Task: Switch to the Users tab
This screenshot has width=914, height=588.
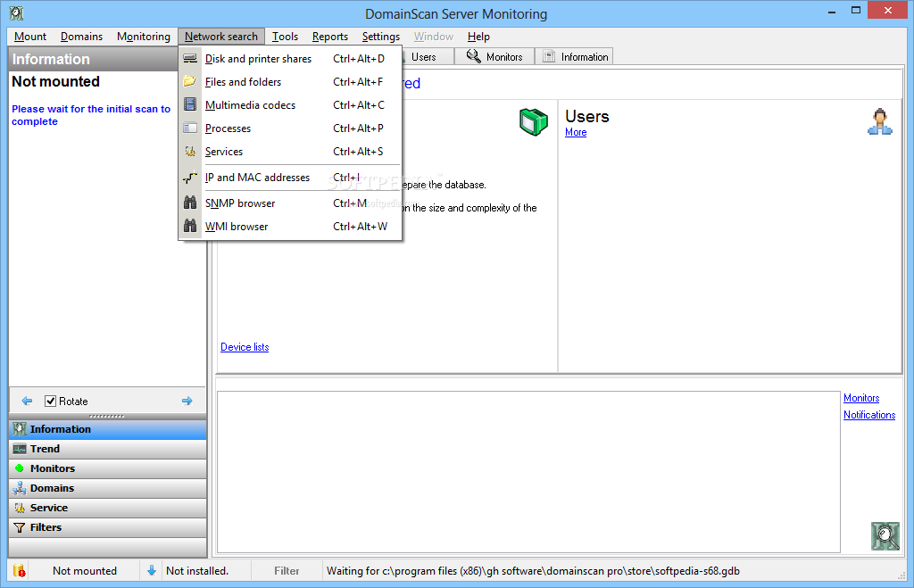Action: click(x=424, y=56)
